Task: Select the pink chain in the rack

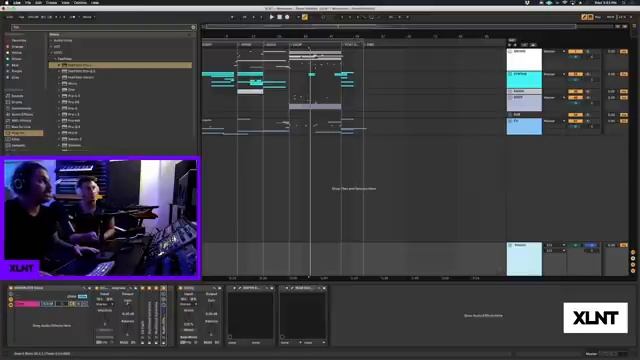Action: pyautogui.click(x=27, y=304)
